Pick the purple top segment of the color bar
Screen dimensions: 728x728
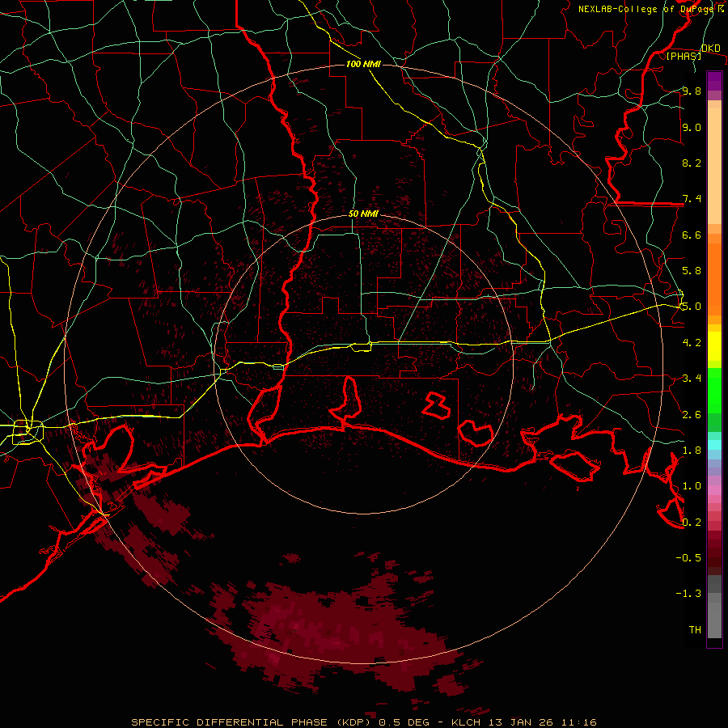tap(714, 81)
